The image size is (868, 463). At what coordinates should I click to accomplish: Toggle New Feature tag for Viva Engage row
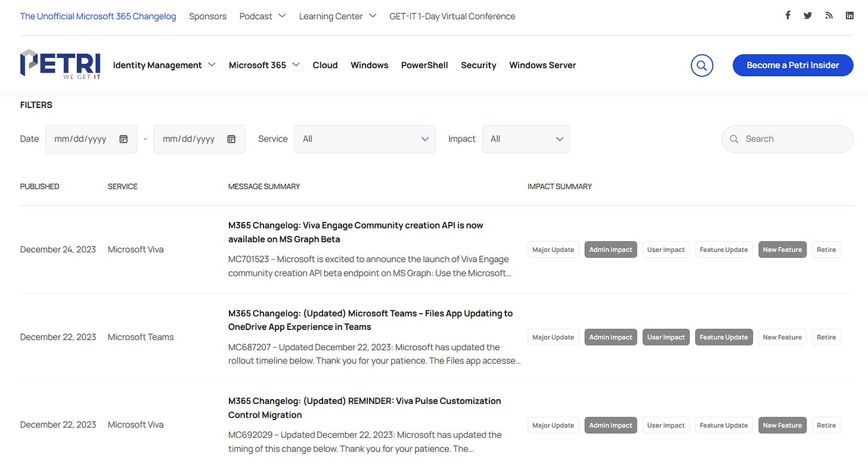(782, 249)
